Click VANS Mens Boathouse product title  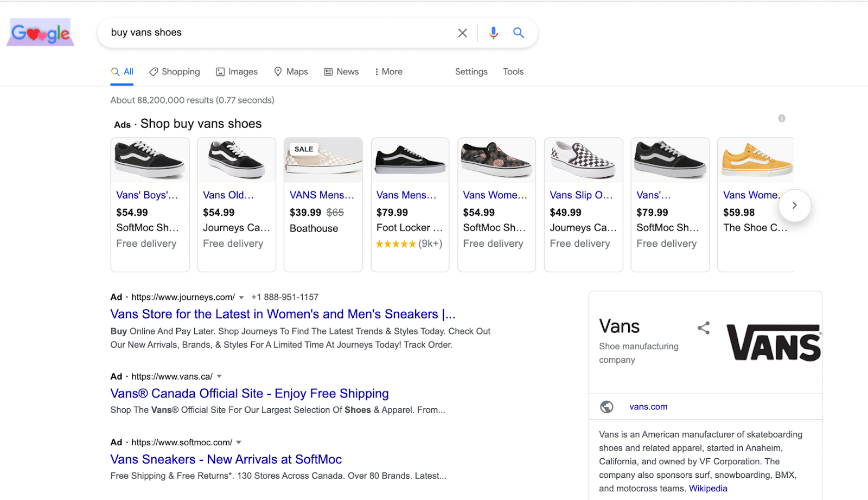[322, 195]
